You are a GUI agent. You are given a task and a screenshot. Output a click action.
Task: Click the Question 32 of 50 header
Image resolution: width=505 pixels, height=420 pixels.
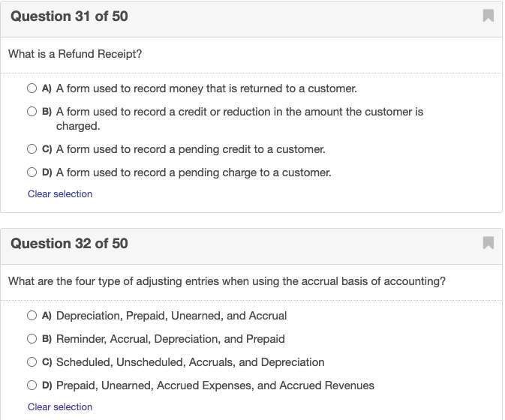click(69, 243)
